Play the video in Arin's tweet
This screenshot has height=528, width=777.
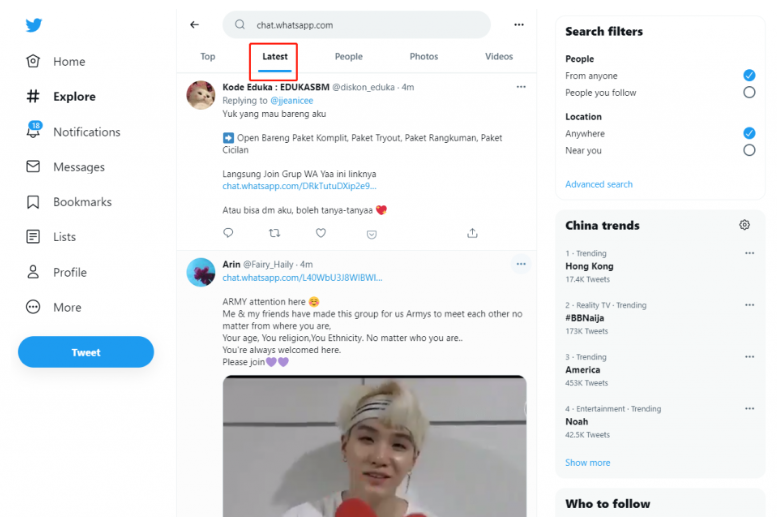pyautogui.click(x=375, y=446)
